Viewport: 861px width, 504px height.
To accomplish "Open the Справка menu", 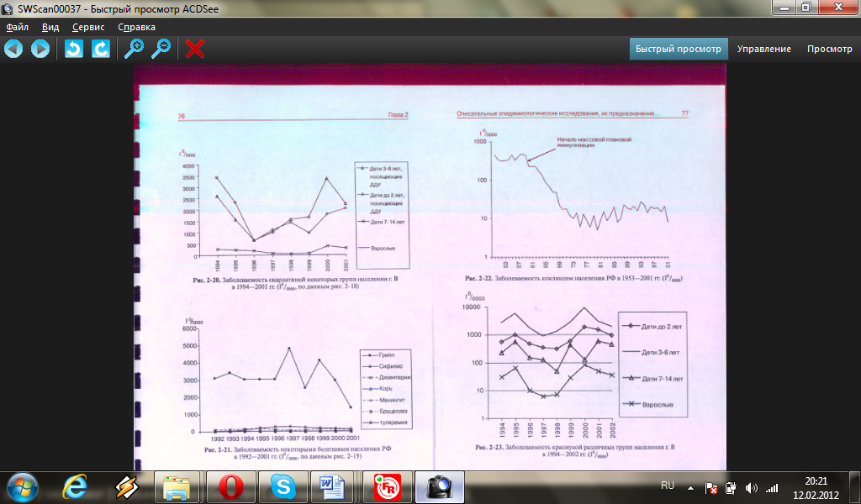I will (x=137, y=27).
